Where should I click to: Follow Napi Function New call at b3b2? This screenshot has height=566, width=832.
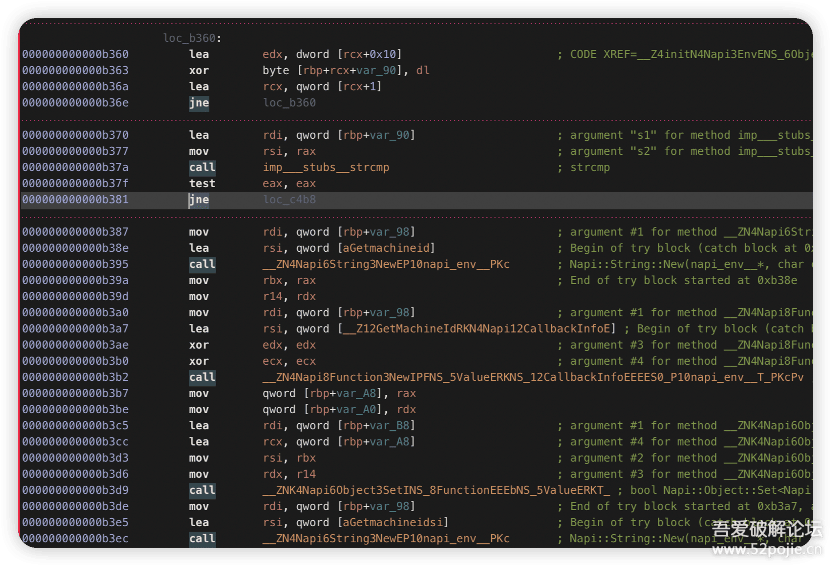point(533,377)
